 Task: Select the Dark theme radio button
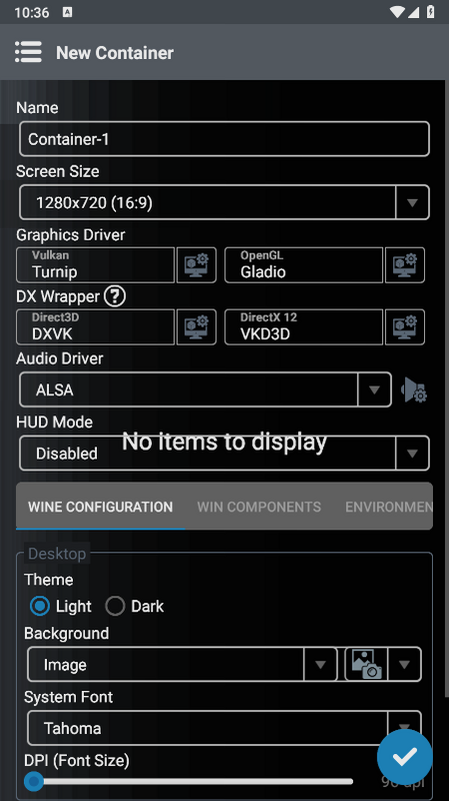[x=115, y=606]
